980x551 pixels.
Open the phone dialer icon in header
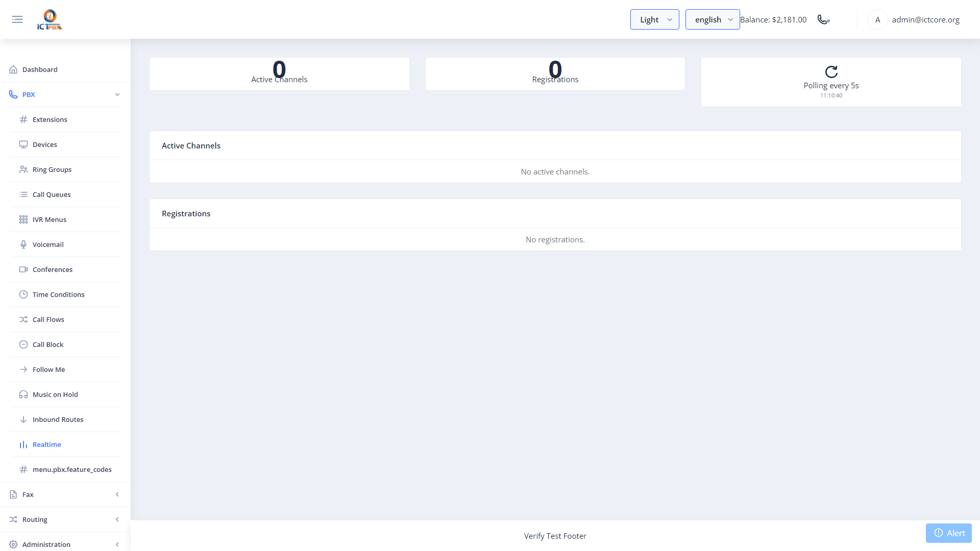(x=823, y=19)
